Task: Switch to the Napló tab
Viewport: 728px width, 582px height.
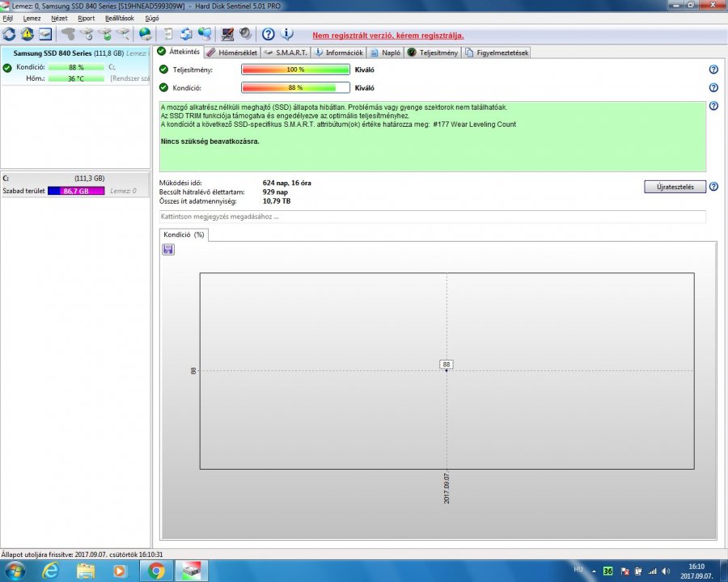Action: tap(386, 53)
